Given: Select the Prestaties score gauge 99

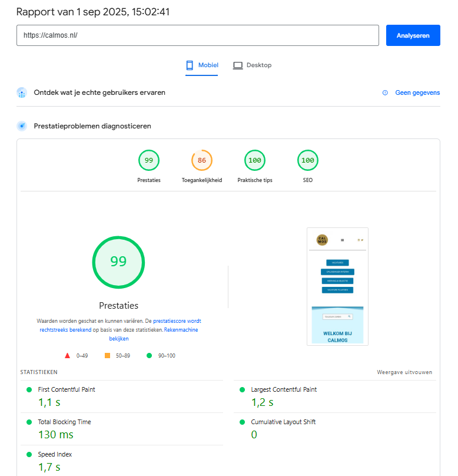Looking at the screenshot, I should click(149, 160).
